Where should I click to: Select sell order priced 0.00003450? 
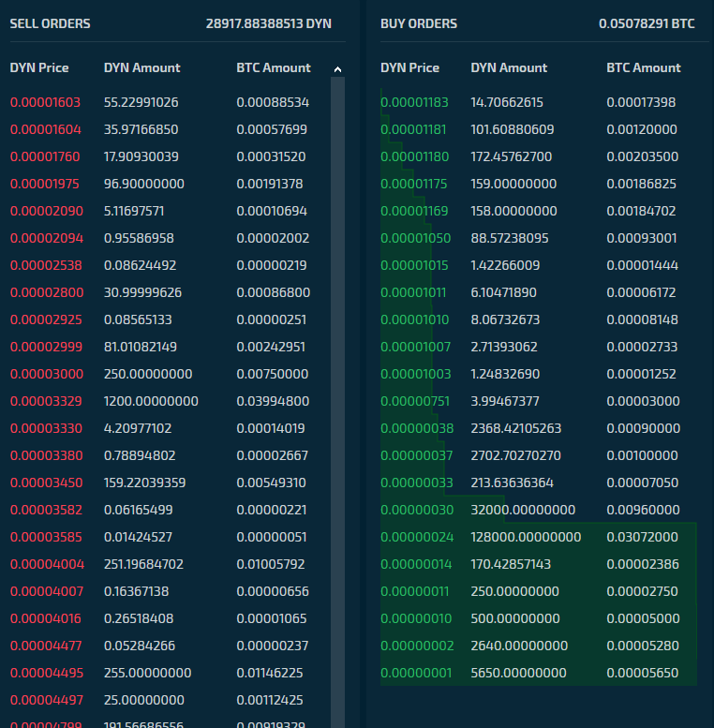pyautogui.click(x=171, y=483)
